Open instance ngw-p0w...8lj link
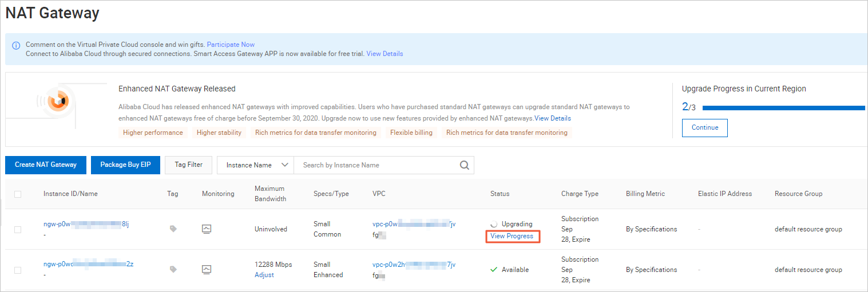The image size is (868, 292). pos(86,224)
